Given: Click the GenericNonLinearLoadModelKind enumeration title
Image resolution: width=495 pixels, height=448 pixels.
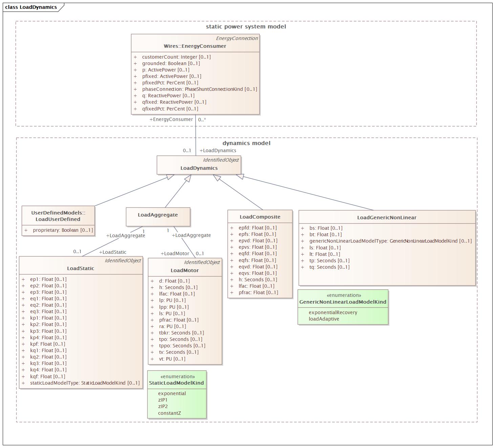Looking at the screenshot, I should point(343,302).
